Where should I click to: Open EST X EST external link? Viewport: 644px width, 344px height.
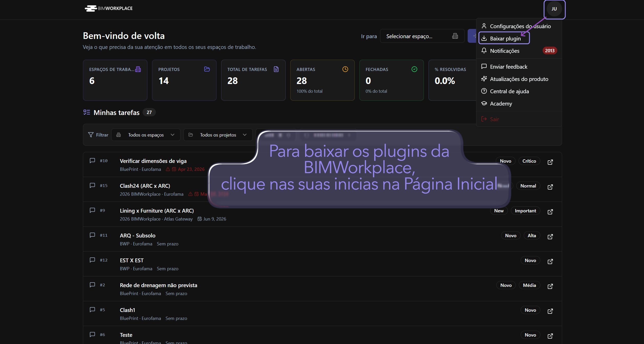click(550, 262)
